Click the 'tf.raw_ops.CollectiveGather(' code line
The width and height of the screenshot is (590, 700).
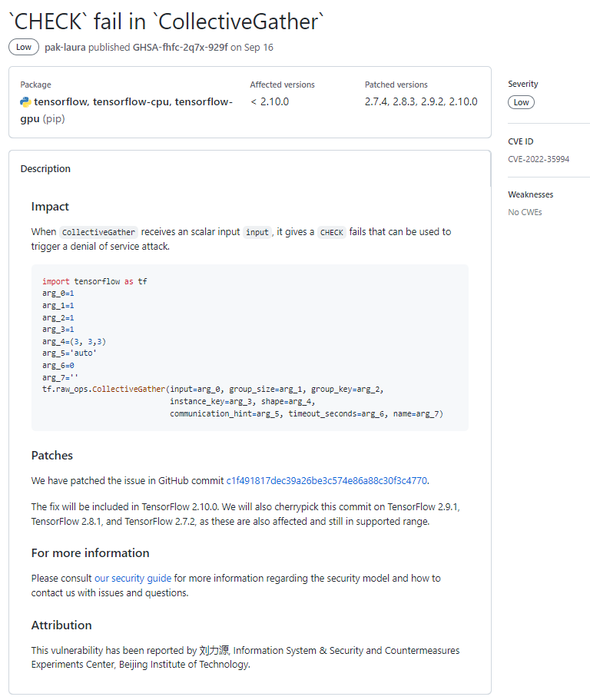pyautogui.click(x=213, y=390)
